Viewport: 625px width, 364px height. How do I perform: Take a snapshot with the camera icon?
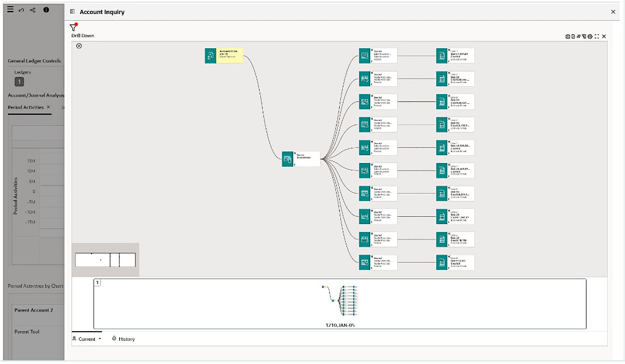click(x=568, y=36)
